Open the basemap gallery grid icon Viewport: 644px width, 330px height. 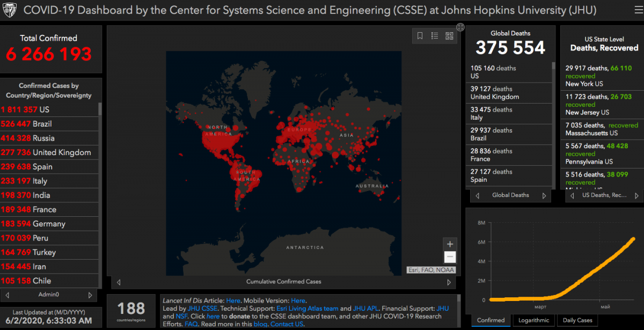(x=449, y=36)
